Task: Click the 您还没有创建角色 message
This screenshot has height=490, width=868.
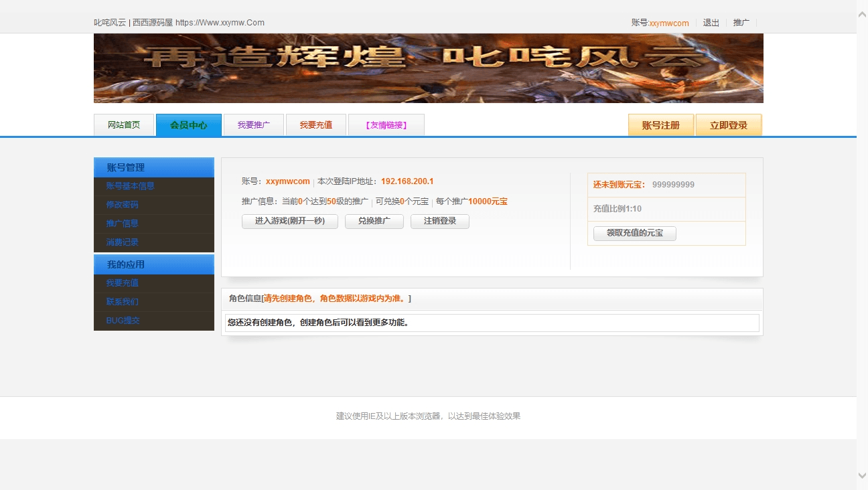Action: [318, 323]
